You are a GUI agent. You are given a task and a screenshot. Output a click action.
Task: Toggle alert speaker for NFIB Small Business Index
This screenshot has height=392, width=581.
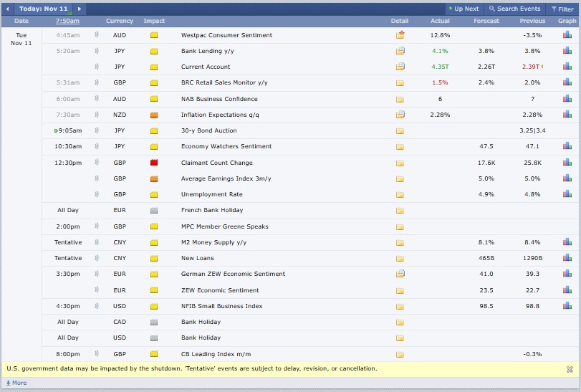[x=97, y=306]
